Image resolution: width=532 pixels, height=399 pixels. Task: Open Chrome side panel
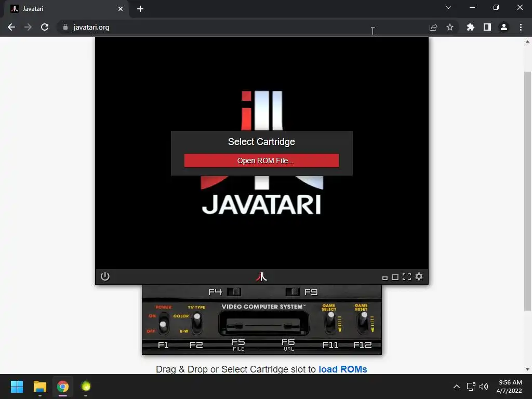coord(487,27)
